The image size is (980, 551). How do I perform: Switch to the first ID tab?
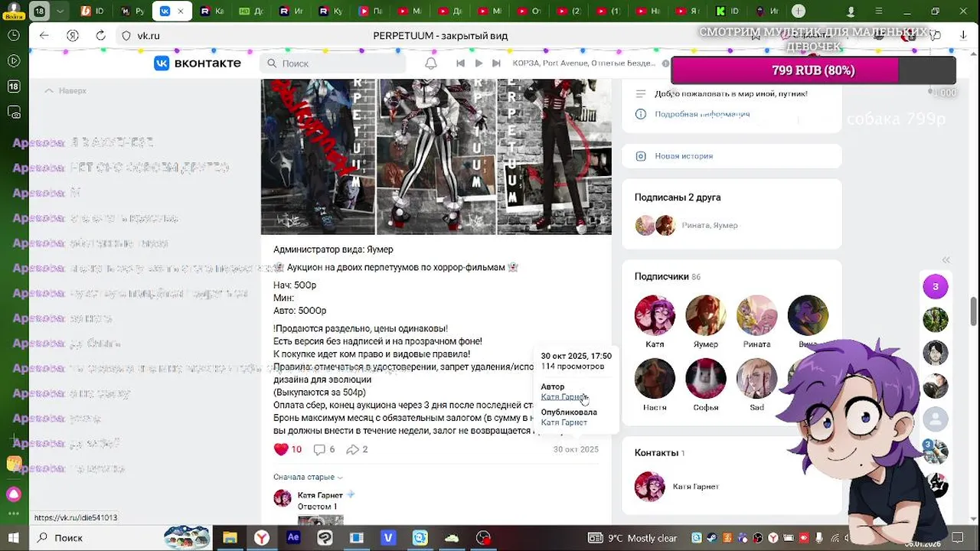(93, 11)
